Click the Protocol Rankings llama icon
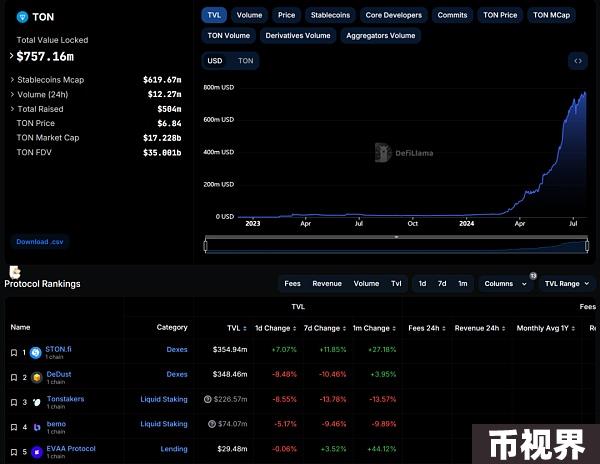This screenshot has height=464, width=600. point(15,272)
